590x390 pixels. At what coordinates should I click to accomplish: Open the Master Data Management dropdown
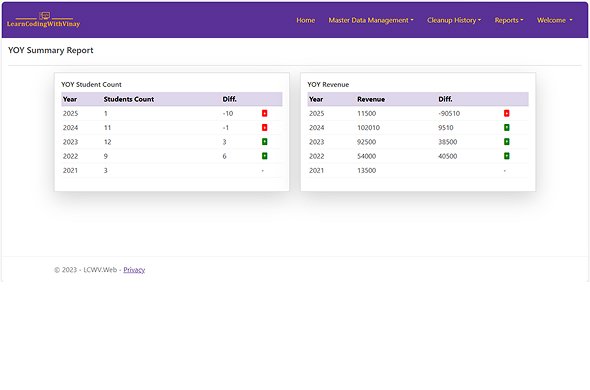point(371,20)
